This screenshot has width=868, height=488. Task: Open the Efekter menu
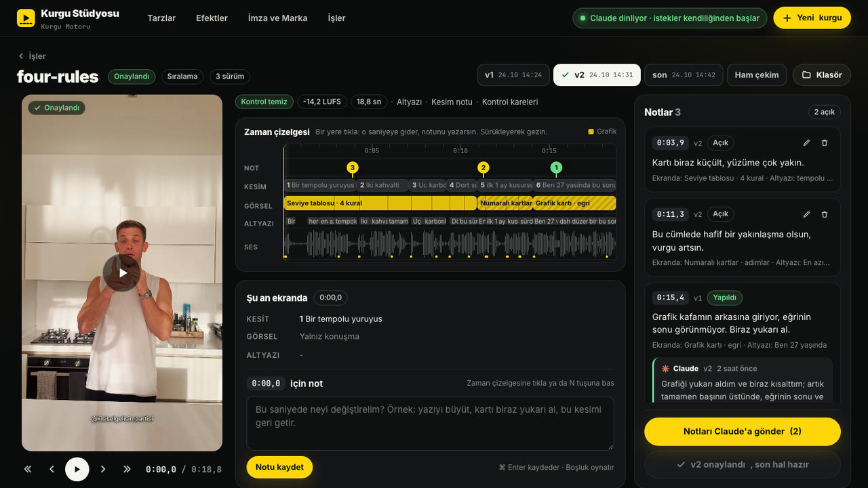(x=212, y=18)
